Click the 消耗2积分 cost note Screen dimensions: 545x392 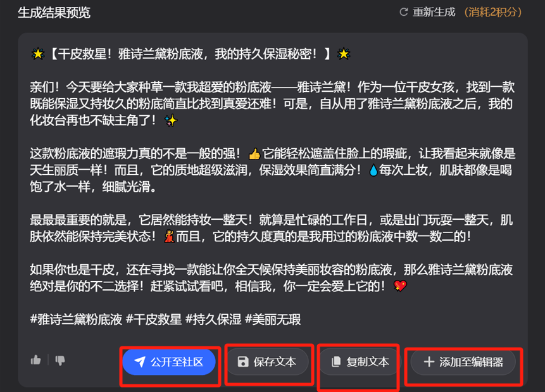[x=493, y=12]
